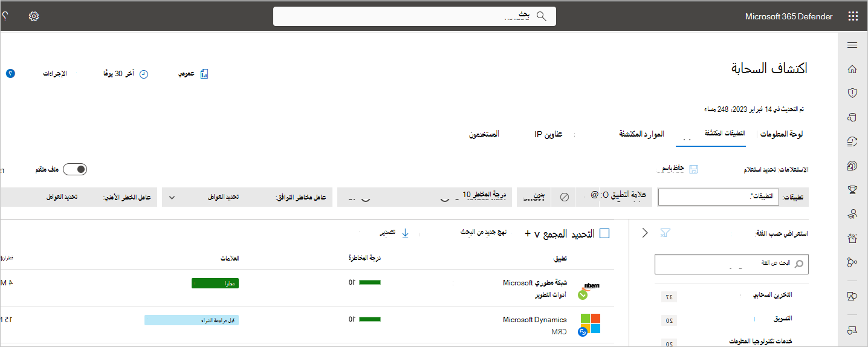
Task: Click the light blue قبل مراجعة الشراء tag
Action: click(192, 320)
